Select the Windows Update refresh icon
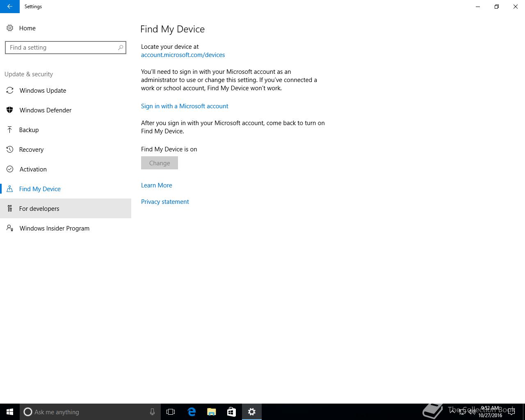 tap(10, 91)
